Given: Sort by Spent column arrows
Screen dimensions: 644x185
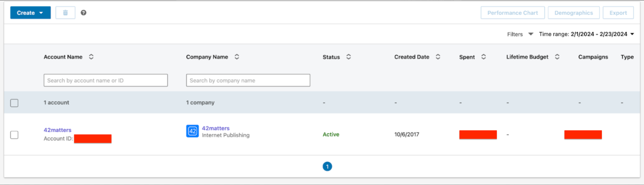Looking at the screenshot, I should [x=484, y=57].
